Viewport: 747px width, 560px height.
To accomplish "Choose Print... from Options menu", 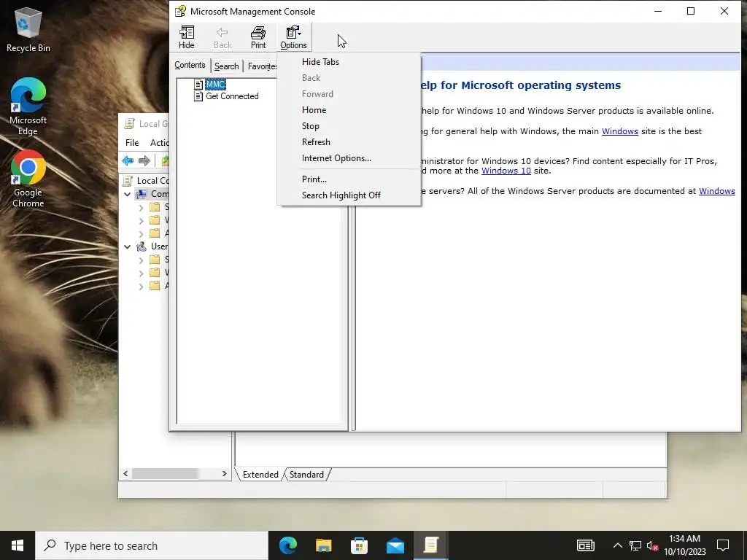I will coord(349,179).
